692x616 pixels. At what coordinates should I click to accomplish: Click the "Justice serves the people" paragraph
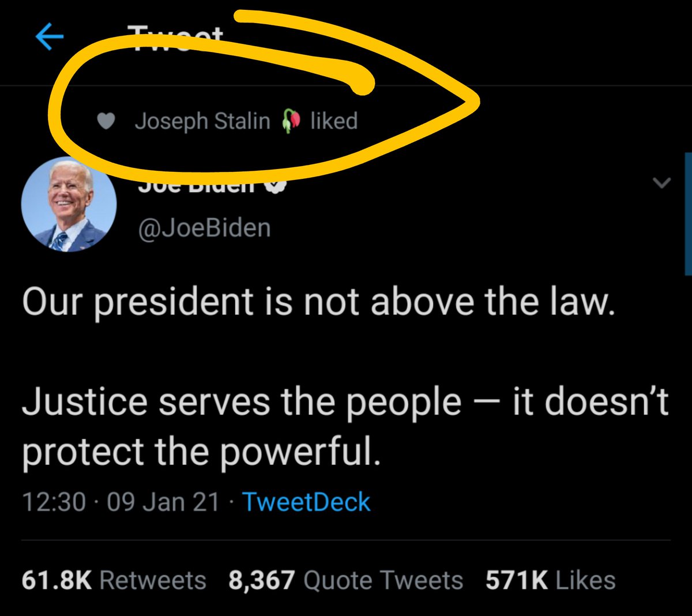coord(345,426)
